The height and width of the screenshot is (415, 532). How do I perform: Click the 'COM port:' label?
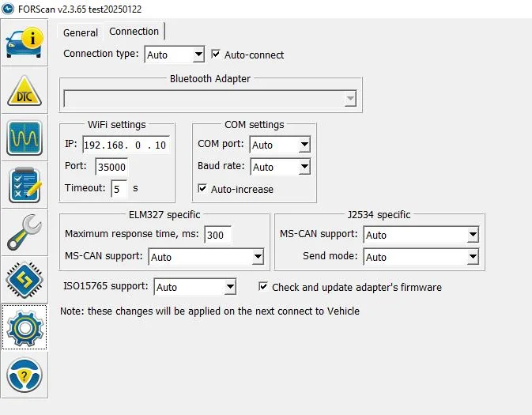221,144
